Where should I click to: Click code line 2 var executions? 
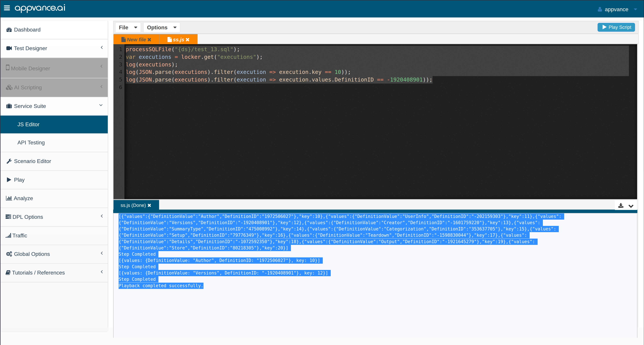coord(194,57)
